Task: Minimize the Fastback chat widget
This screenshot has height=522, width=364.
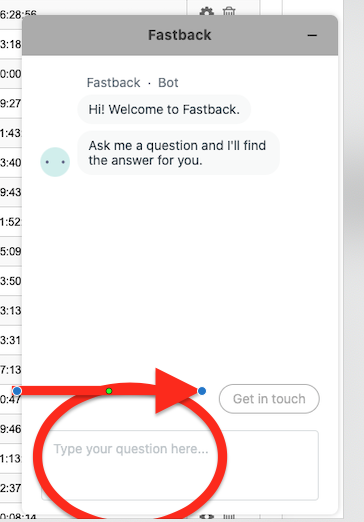Action: [x=312, y=35]
